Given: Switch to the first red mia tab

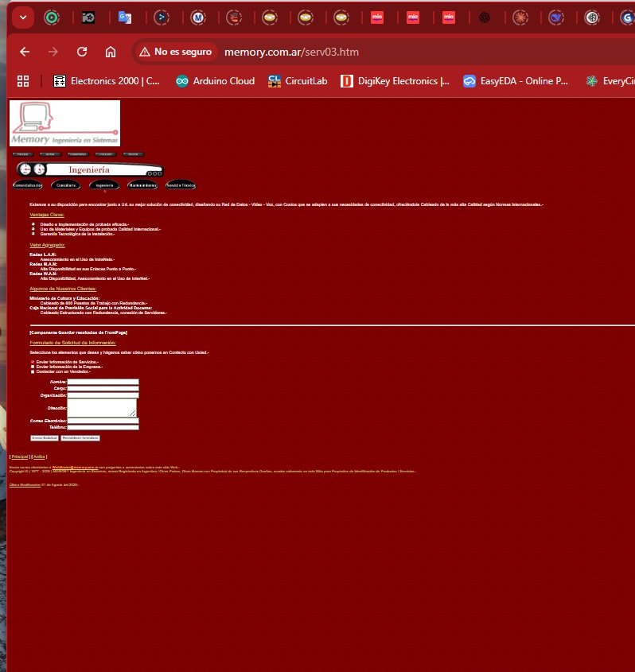Looking at the screenshot, I should (377, 17).
